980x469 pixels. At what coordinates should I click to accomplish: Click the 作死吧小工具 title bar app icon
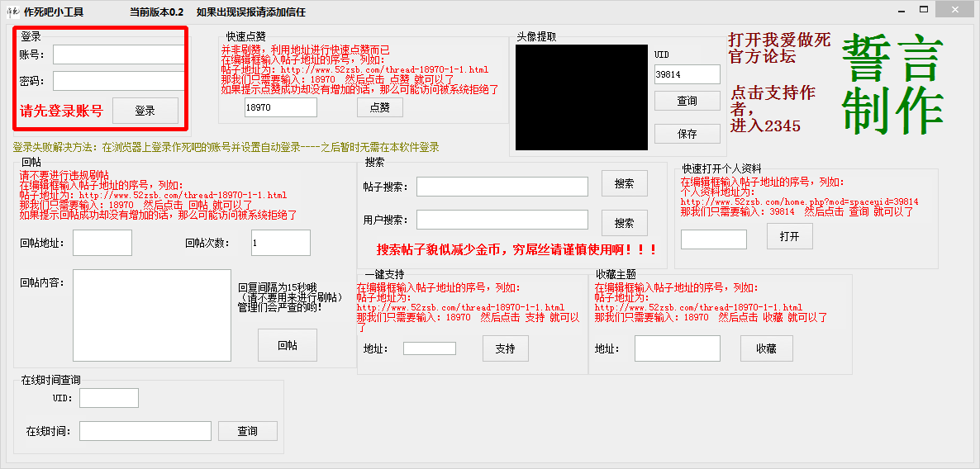tap(12, 12)
